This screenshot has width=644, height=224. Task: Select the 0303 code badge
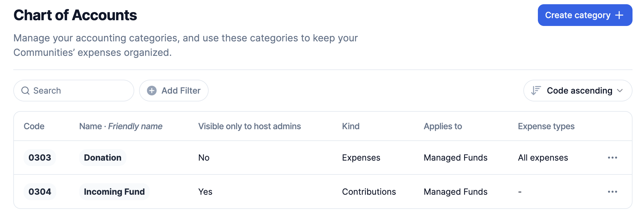pos(40,158)
